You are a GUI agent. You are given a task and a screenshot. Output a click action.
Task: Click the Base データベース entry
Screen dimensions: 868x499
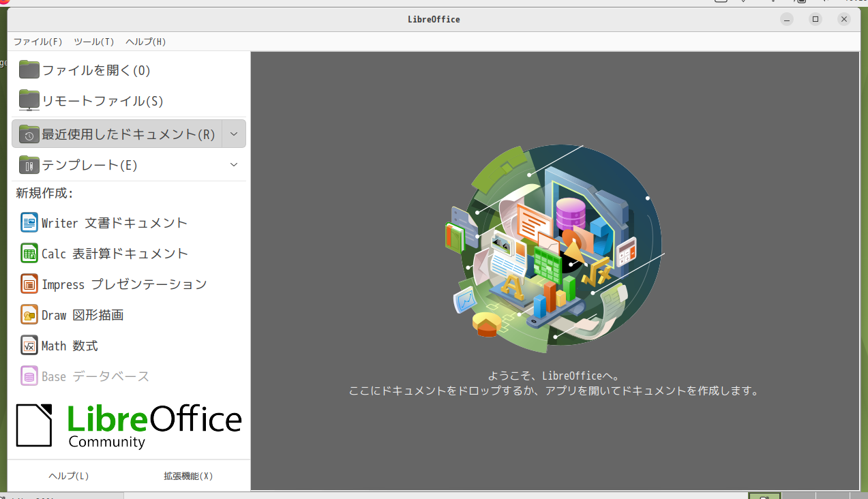click(95, 376)
